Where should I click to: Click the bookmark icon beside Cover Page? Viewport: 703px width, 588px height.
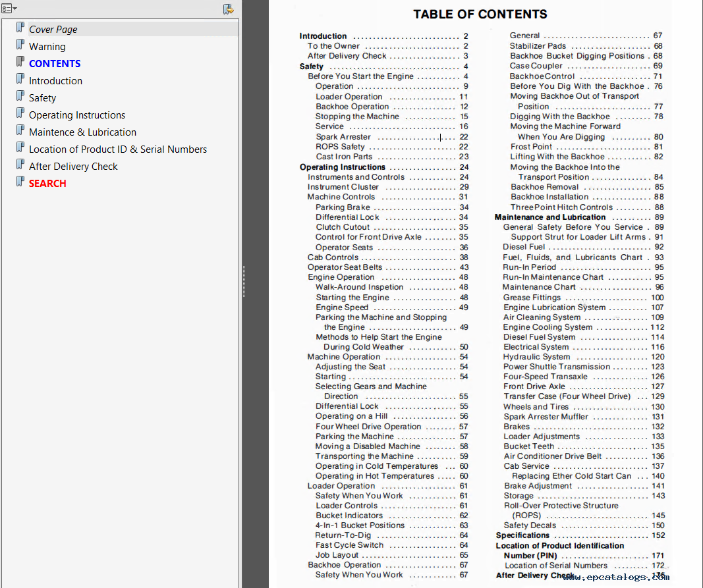click(x=20, y=28)
